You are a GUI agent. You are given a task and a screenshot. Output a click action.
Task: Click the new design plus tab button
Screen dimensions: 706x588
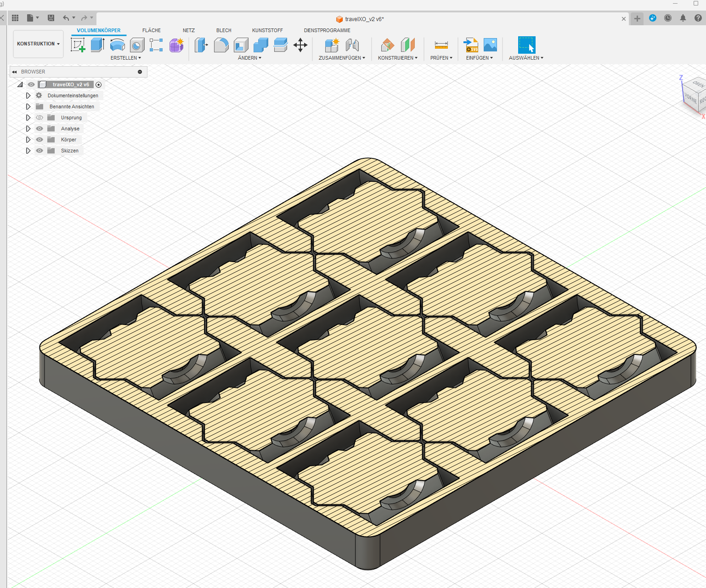coord(637,19)
